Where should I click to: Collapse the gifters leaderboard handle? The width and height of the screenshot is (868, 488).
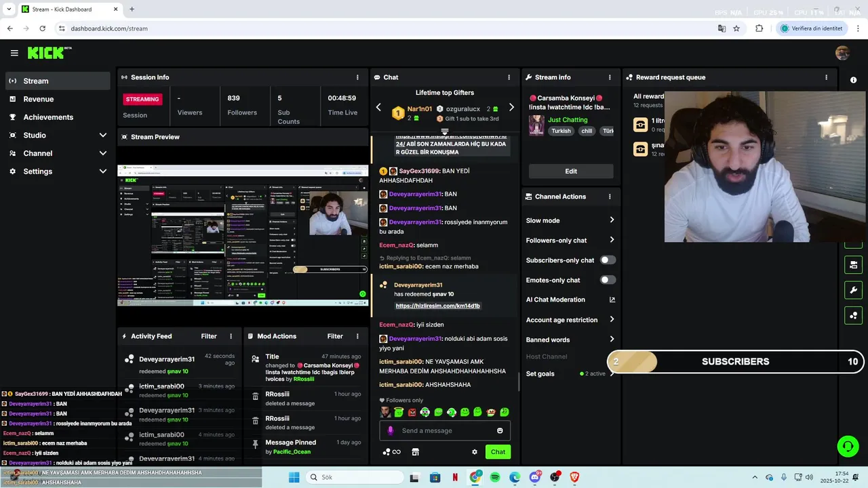(x=445, y=131)
